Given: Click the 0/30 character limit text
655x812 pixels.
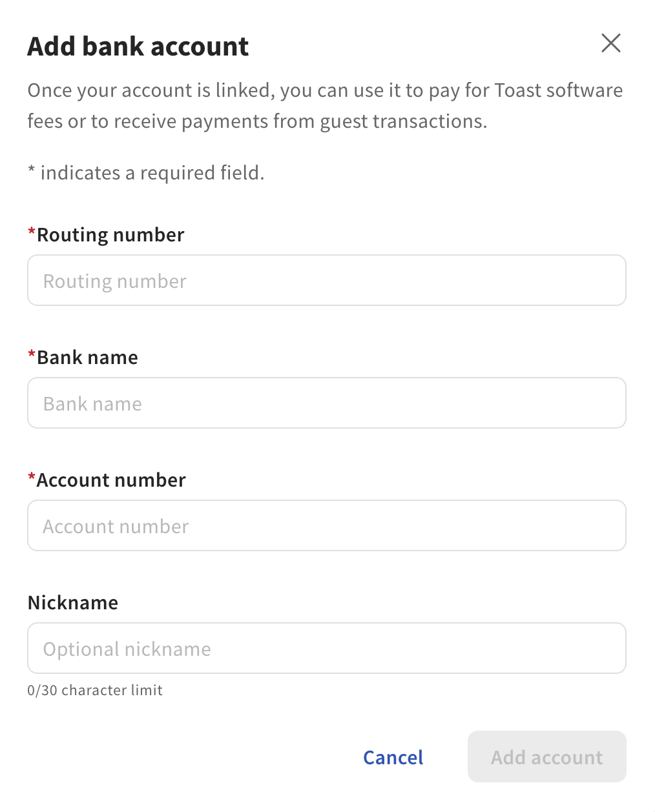Looking at the screenshot, I should point(94,690).
